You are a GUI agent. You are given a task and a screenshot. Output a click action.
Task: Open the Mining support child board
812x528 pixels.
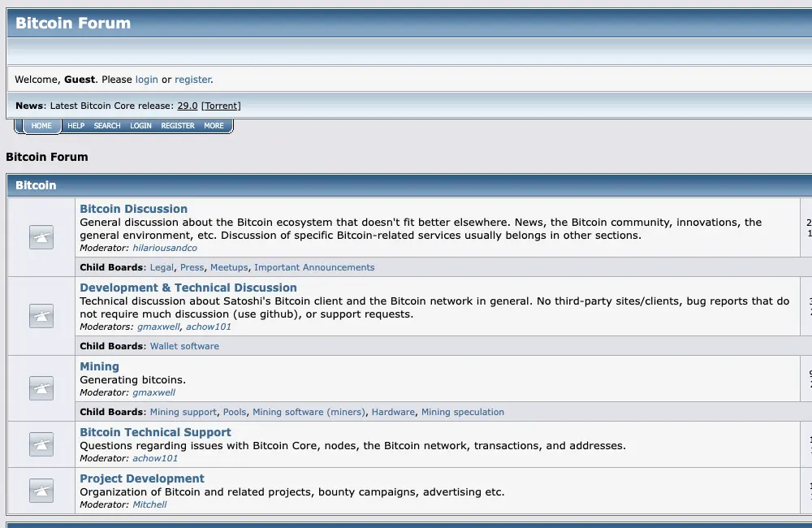(x=184, y=412)
